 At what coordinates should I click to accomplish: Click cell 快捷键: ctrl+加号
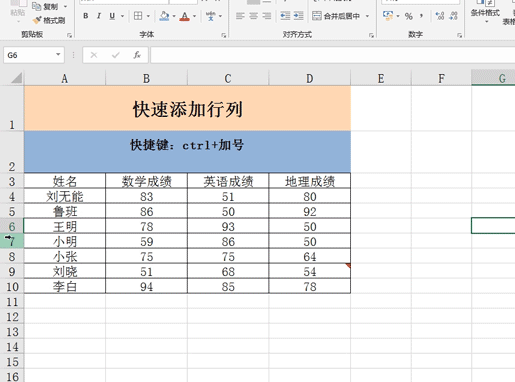click(187, 152)
